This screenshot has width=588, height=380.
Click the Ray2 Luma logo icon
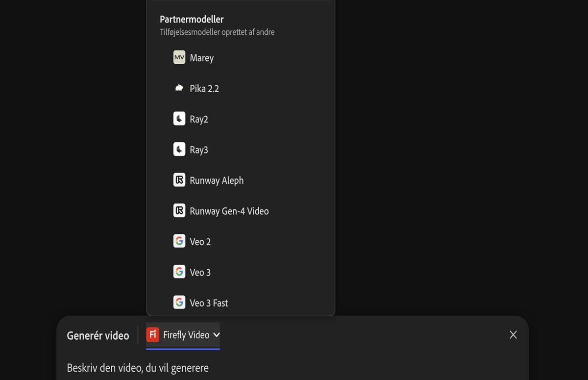pyautogui.click(x=179, y=119)
